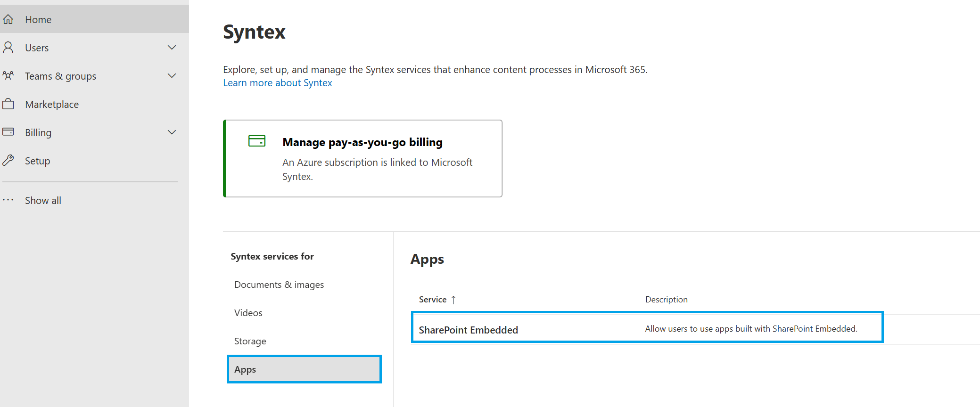Click the Show all ellipsis icon
Screen dimensions: 980x407
(x=8, y=200)
